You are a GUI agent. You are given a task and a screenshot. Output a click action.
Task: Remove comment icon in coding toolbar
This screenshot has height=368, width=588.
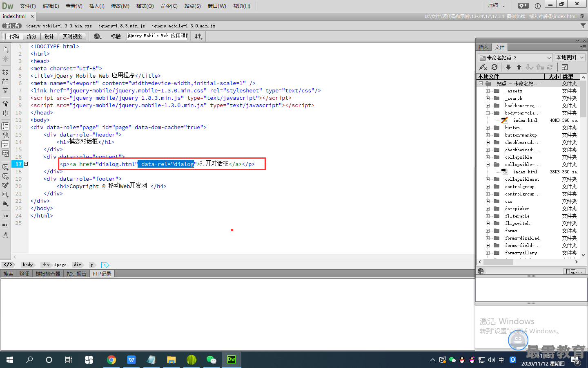[5, 176]
